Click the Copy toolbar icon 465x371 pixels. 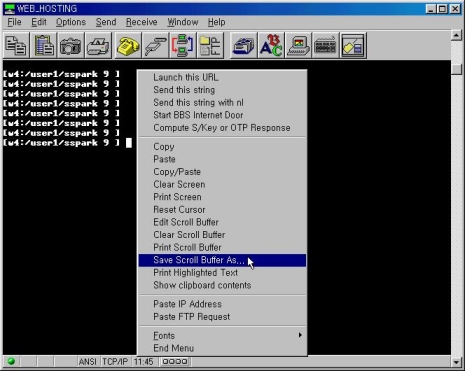16,45
